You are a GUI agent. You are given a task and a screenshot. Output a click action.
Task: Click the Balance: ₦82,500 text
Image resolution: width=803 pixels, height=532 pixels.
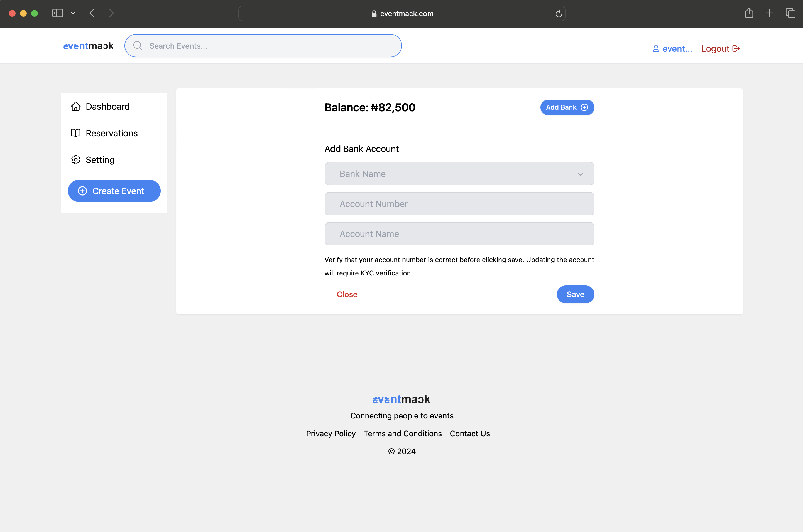[x=370, y=108]
